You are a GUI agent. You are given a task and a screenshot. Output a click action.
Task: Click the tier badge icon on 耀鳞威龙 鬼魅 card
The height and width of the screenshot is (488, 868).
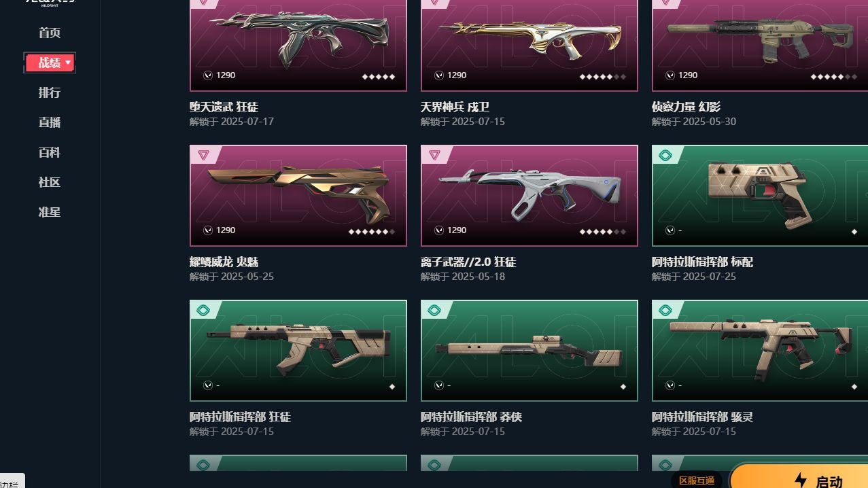click(203, 155)
